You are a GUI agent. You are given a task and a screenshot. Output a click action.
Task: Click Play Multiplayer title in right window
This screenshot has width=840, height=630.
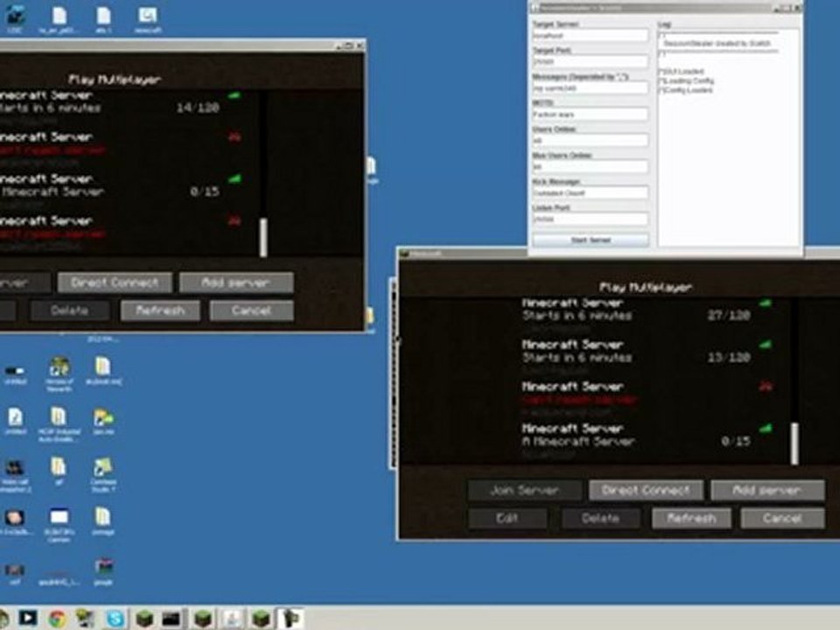pyautogui.click(x=646, y=287)
